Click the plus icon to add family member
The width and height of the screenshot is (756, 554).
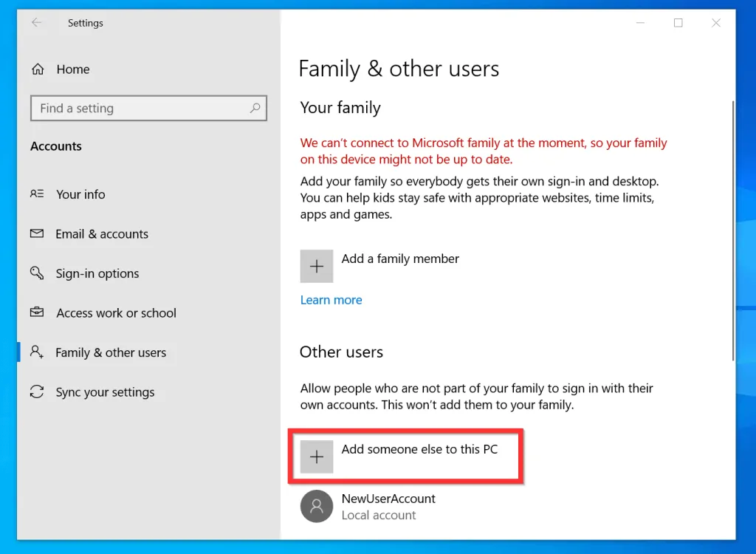pos(316,266)
